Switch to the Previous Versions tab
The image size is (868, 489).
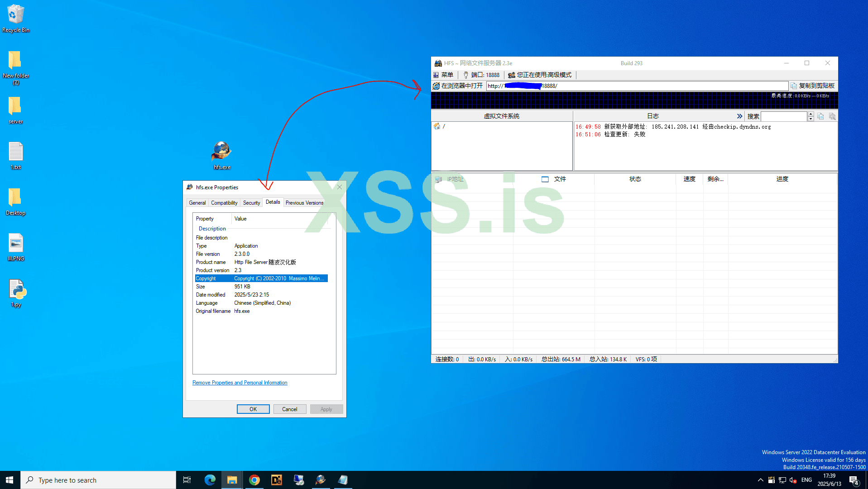(x=304, y=203)
